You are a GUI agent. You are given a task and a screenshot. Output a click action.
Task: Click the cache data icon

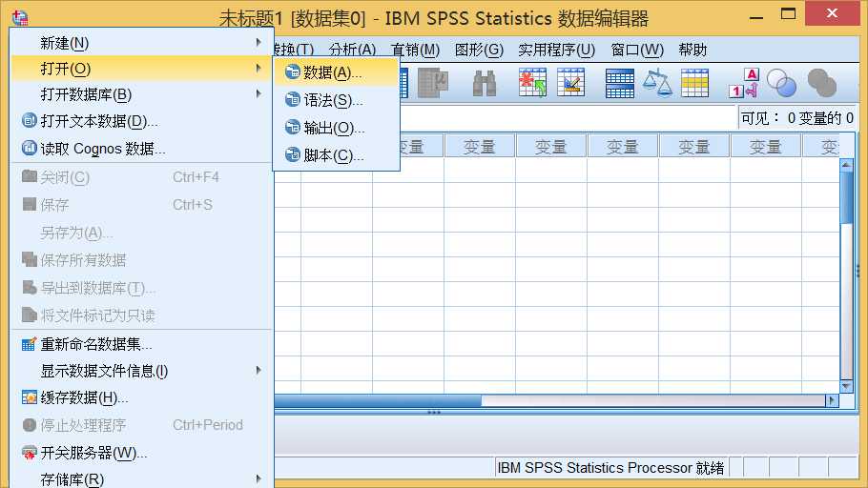(x=30, y=396)
